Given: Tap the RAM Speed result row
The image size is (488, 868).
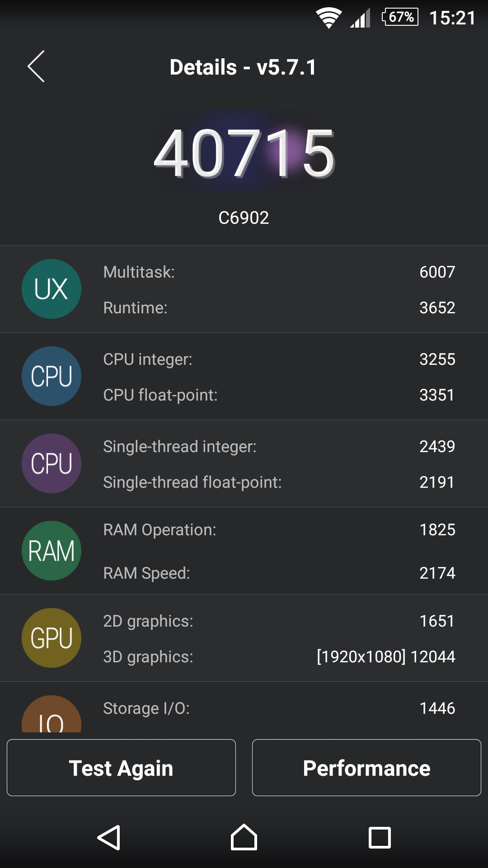Looking at the screenshot, I should click(x=279, y=573).
